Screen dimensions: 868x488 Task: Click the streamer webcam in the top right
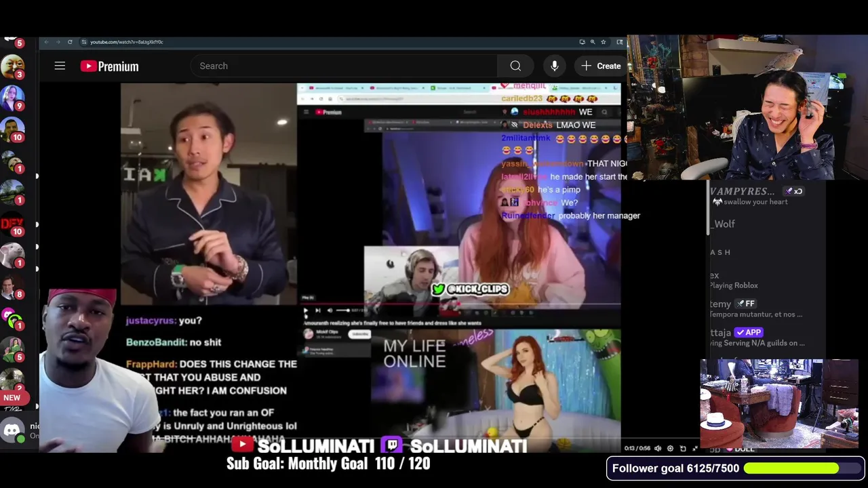(x=747, y=108)
